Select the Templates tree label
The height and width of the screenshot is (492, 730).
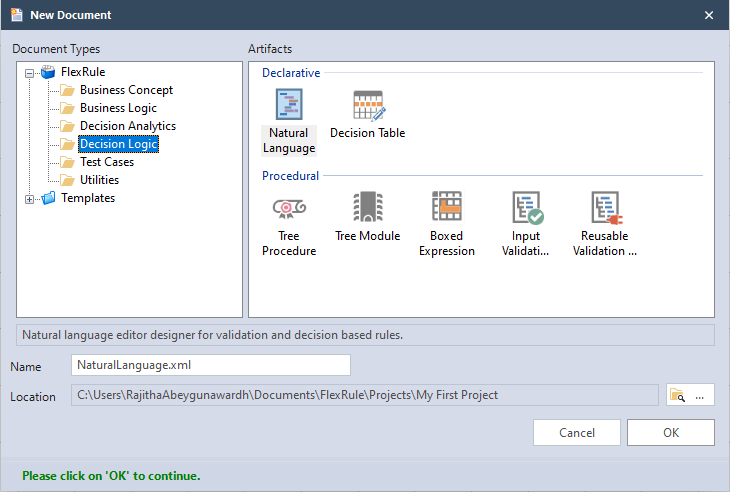(88, 198)
